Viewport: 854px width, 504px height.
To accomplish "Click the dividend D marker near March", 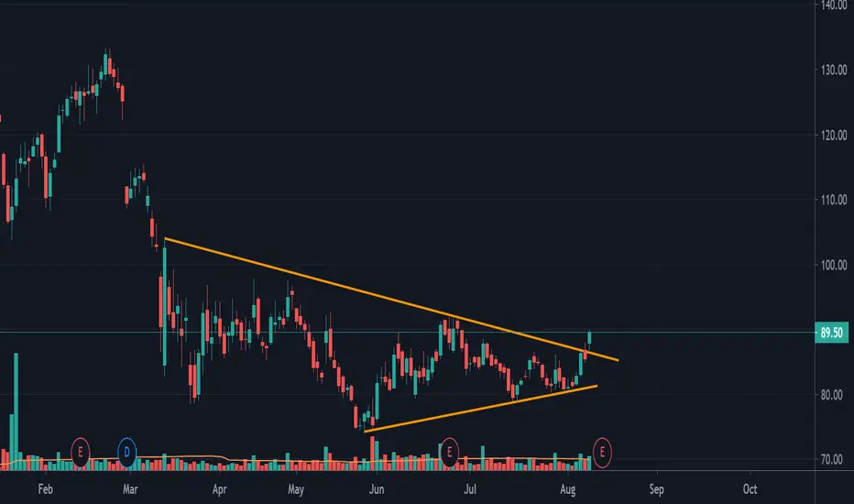I will tap(126, 453).
